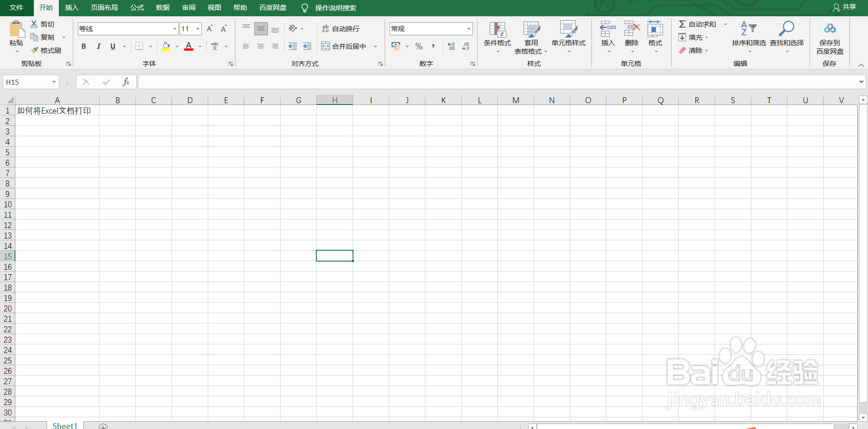Viewport: 868px width, 429px height.
Task: Toggle wrap text (自动换行)
Action: 340,29
